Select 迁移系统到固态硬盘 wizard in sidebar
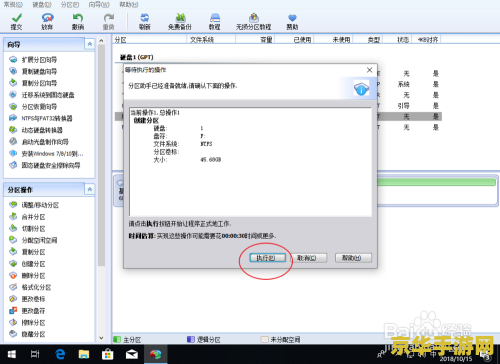 48,95
